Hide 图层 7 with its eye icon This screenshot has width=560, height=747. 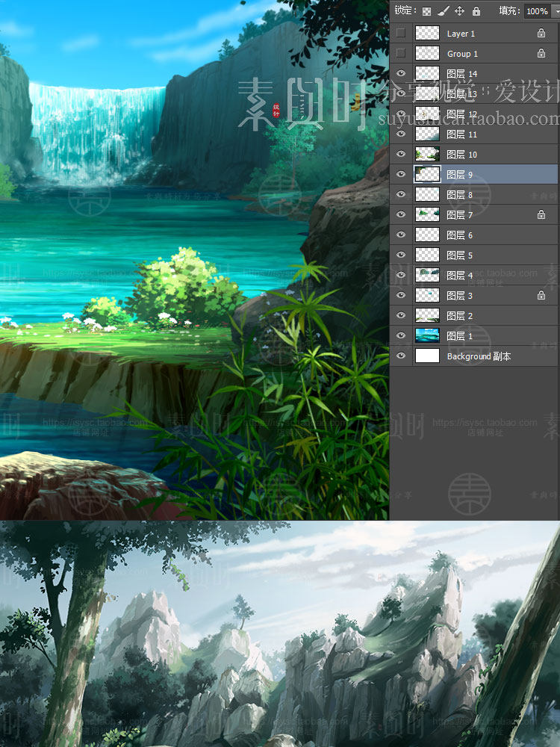(401, 214)
